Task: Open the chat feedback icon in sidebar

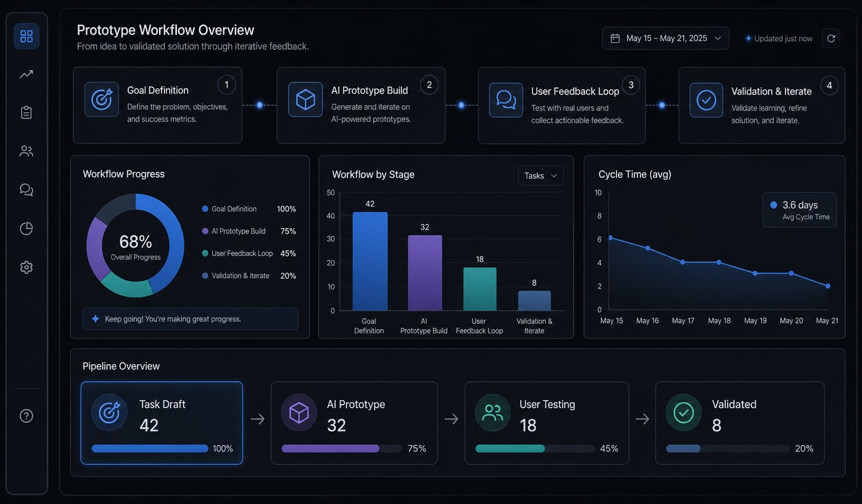Action: coord(26,190)
